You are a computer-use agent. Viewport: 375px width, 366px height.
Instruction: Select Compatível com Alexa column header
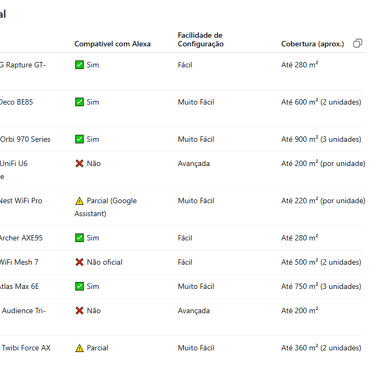click(112, 44)
